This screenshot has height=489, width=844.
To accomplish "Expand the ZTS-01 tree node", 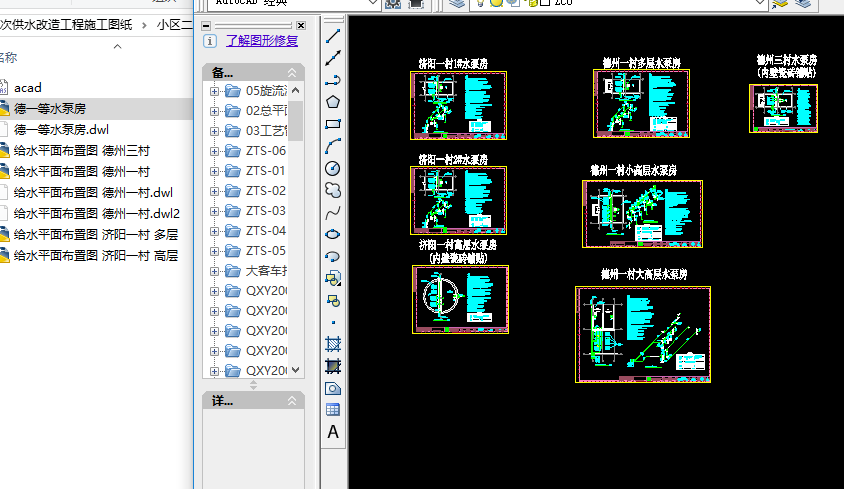I will (214, 171).
